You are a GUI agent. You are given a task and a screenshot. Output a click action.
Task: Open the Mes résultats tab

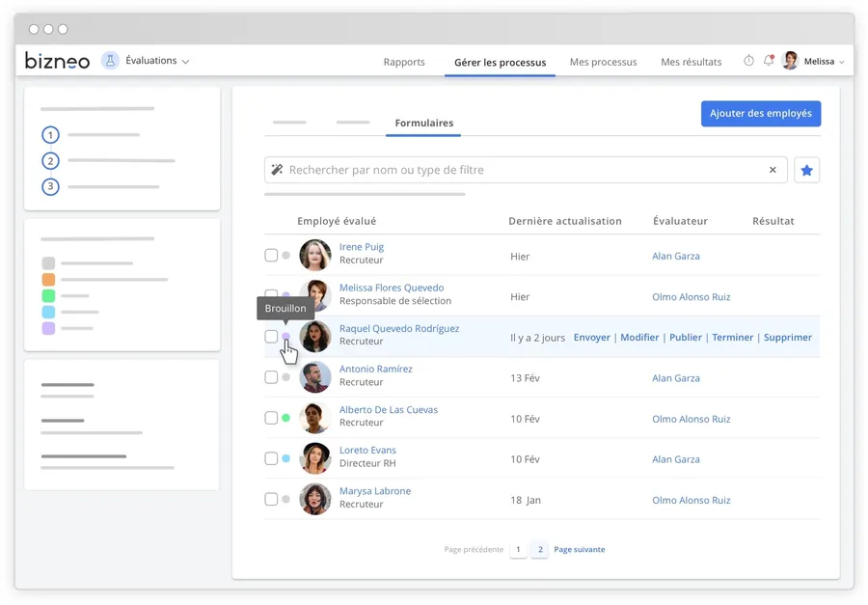pyautogui.click(x=691, y=62)
